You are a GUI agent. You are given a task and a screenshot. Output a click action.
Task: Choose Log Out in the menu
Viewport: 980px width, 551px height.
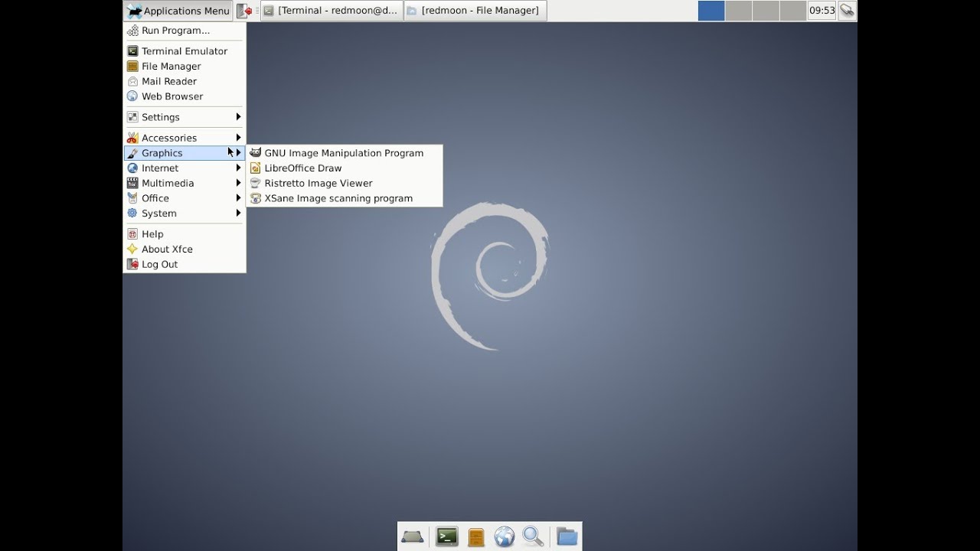pyautogui.click(x=184, y=265)
